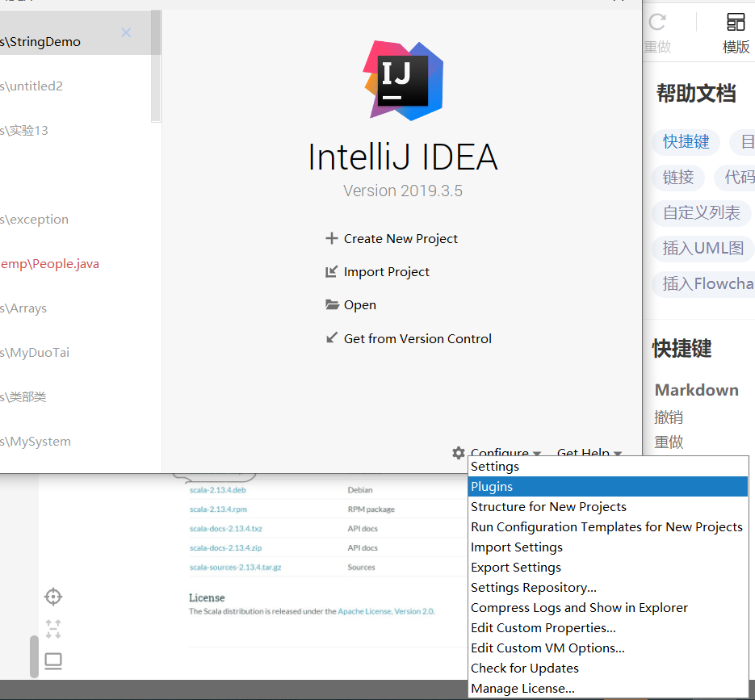
Task: Click scala-docs-2.13.4.zip download link
Action: pyautogui.click(x=225, y=548)
